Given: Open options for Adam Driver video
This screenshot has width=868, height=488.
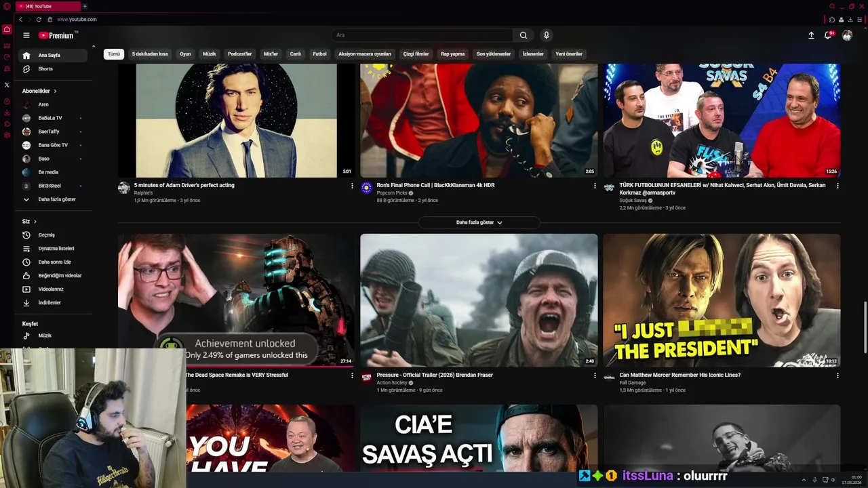Looking at the screenshot, I should 352,186.
